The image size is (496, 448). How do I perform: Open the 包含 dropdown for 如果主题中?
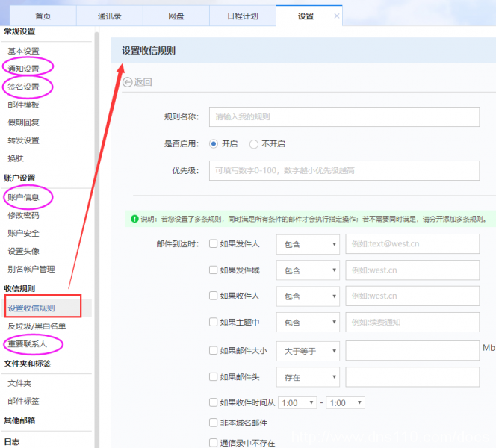coord(308,322)
